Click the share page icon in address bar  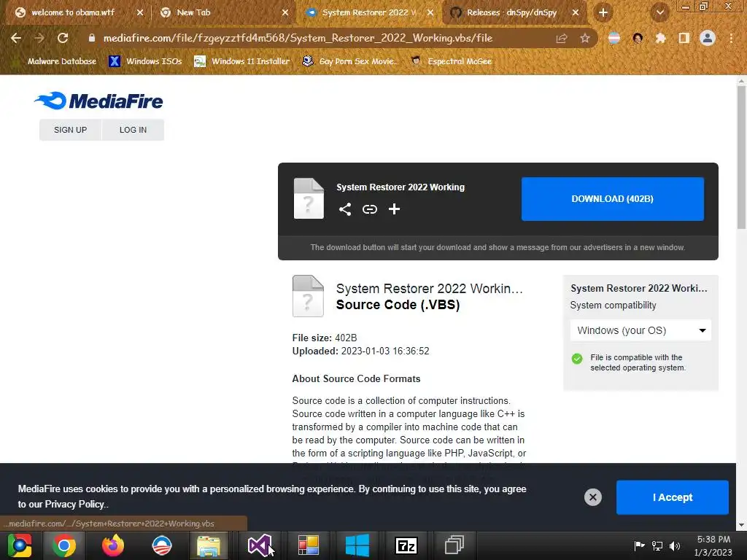tap(562, 38)
